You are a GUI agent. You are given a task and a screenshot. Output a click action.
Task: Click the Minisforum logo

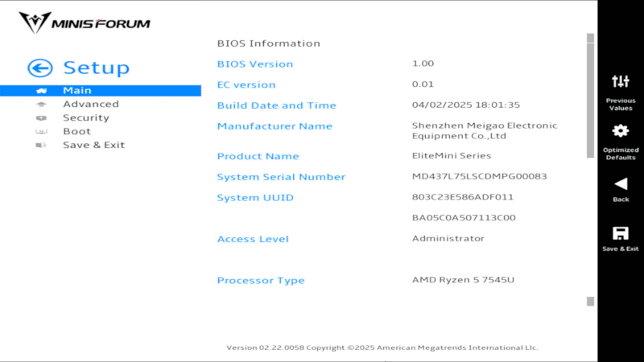pos(85,23)
